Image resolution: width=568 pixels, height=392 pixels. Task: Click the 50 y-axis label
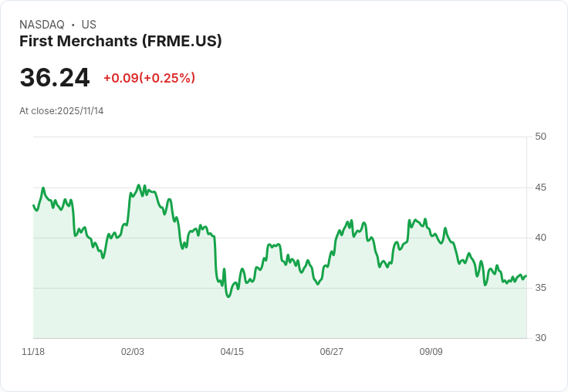click(x=541, y=137)
